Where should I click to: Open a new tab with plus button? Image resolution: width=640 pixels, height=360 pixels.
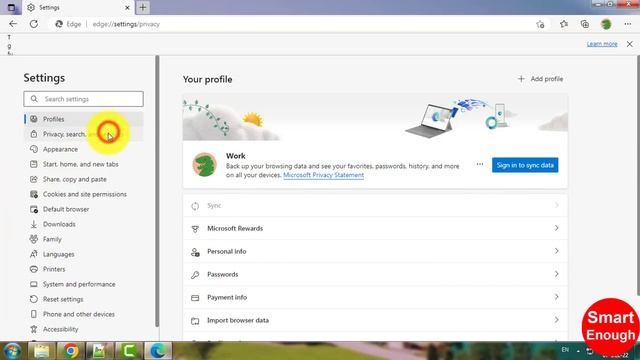coord(143,7)
